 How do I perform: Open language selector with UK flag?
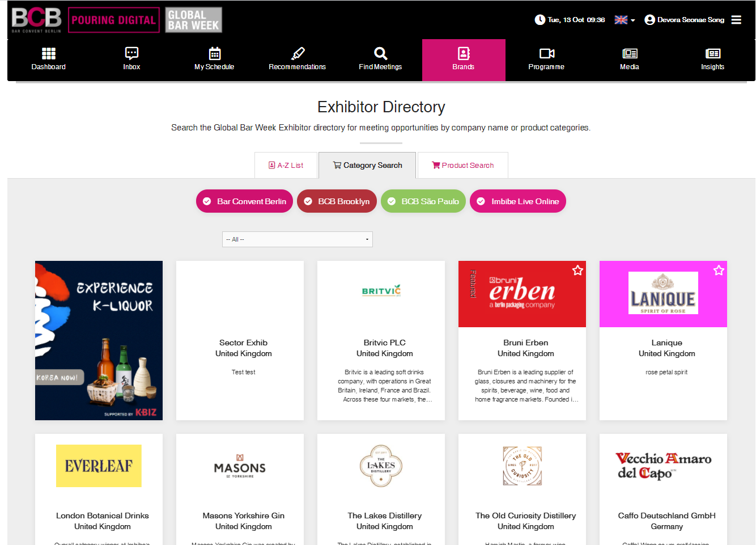coord(625,20)
